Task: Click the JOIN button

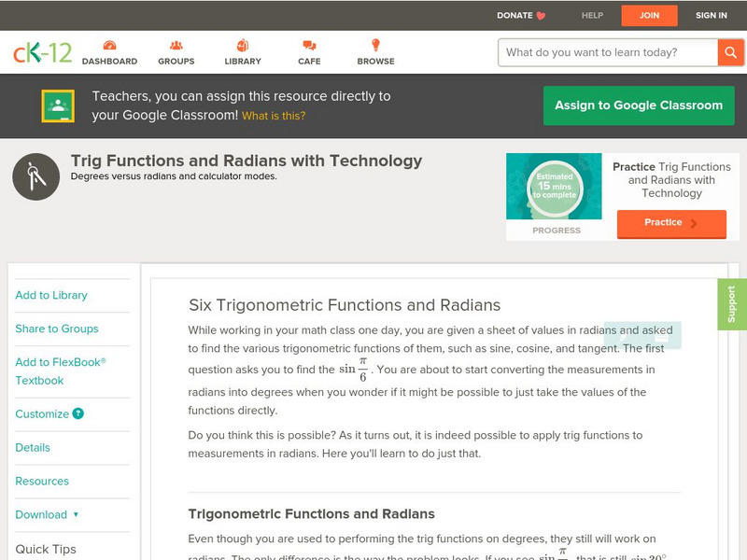Action: point(649,15)
